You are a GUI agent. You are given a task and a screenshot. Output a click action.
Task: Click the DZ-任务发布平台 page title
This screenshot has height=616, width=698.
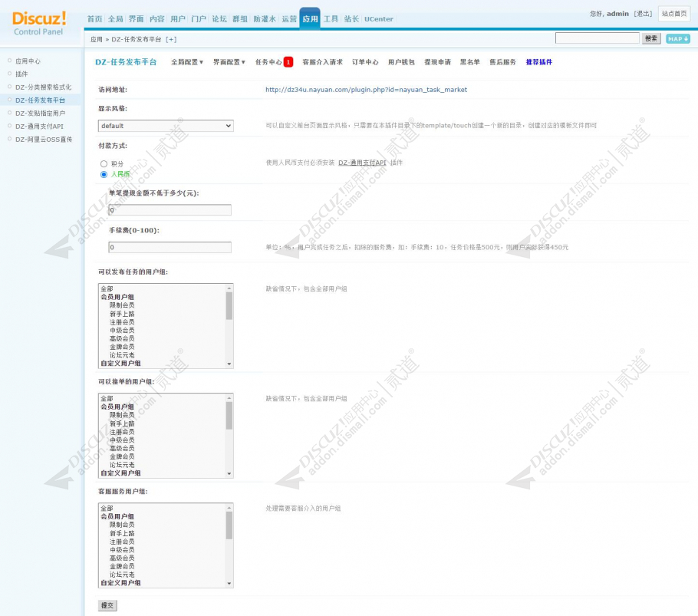(x=126, y=62)
